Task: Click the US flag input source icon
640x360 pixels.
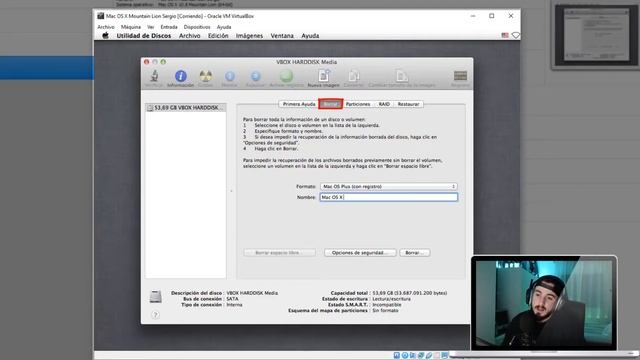Action: pos(505,36)
